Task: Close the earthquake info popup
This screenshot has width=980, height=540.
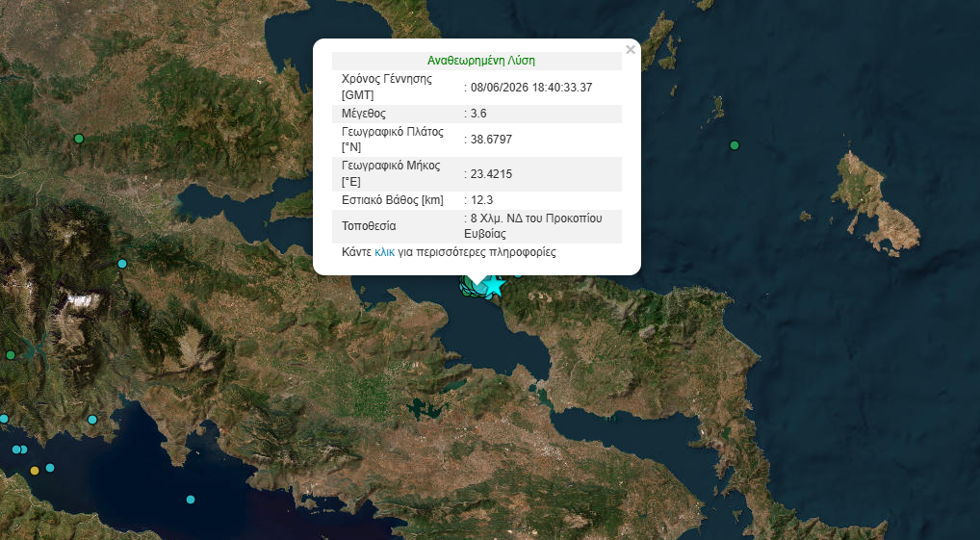Action: (630, 50)
